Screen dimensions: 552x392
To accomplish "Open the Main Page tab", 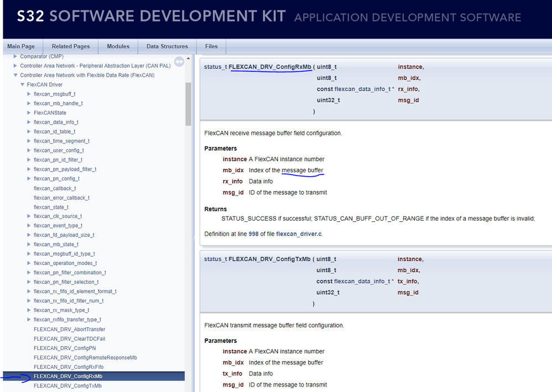I will click(x=21, y=46).
